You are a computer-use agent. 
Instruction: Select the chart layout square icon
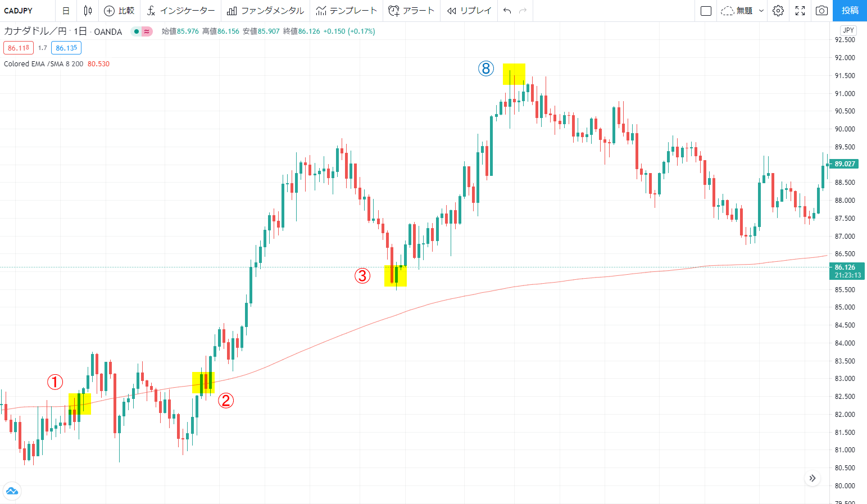[706, 11]
